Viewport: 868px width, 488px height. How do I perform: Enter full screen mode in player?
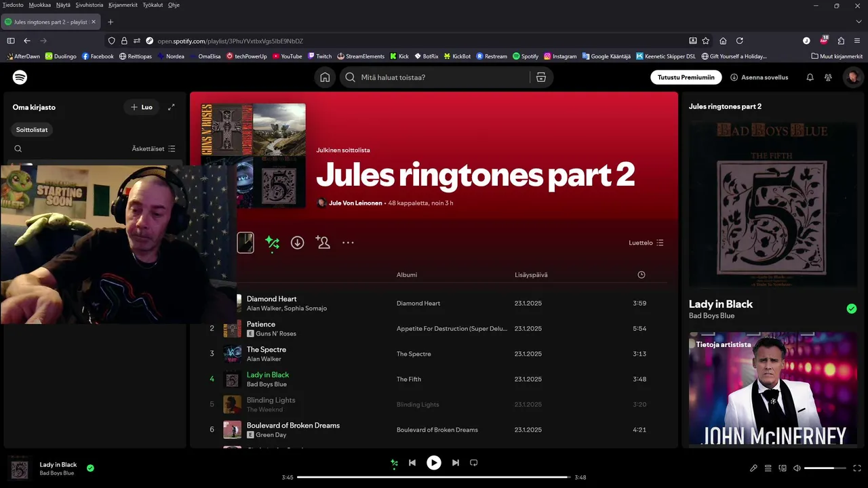857,468
